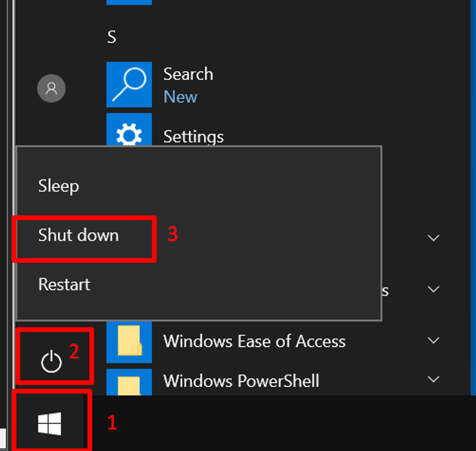
Task: Click the Windows Ease of Access label
Action: (x=254, y=341)
